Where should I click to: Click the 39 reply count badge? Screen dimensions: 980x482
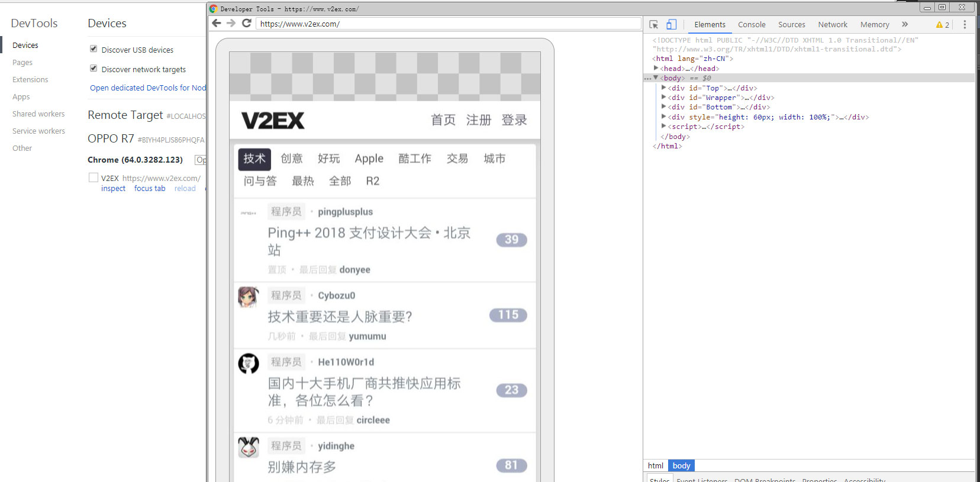[511, 240]
